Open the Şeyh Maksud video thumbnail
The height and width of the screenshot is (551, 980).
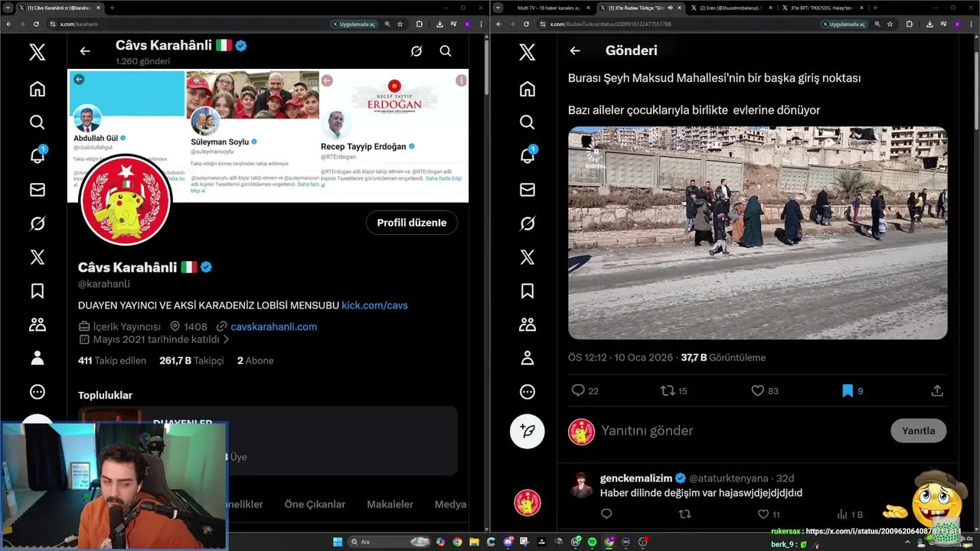757,233
